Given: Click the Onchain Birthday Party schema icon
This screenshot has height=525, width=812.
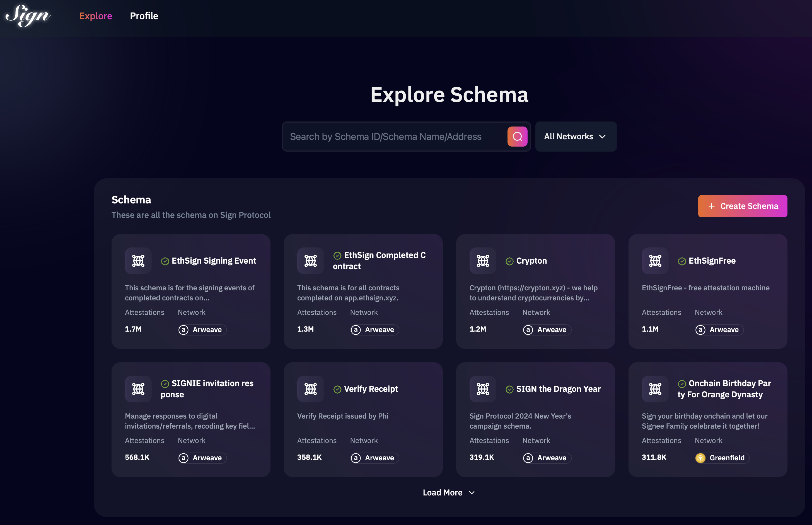Looking at the screenshot, I should pos(655,389).
